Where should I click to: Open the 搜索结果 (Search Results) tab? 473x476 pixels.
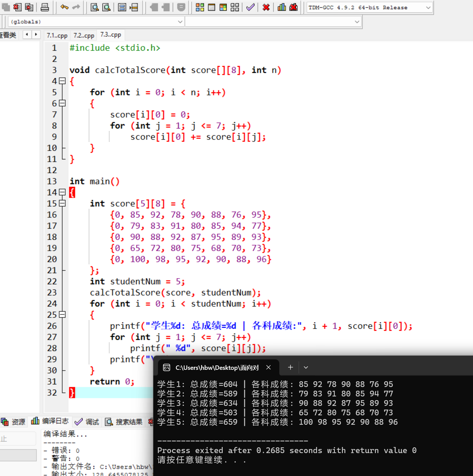[x=124, y=422]
